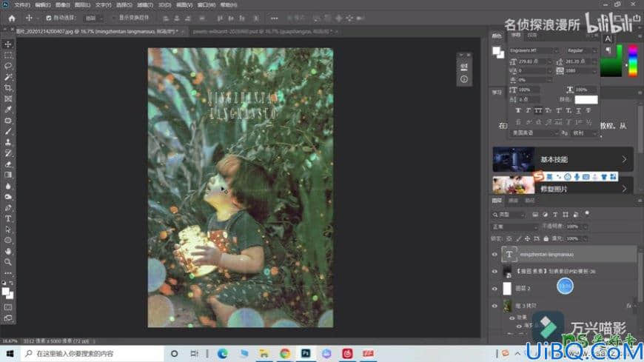644x362 pixels.
Task: Open the Regular font style dropdown
Action: click(x=581, y=50)
